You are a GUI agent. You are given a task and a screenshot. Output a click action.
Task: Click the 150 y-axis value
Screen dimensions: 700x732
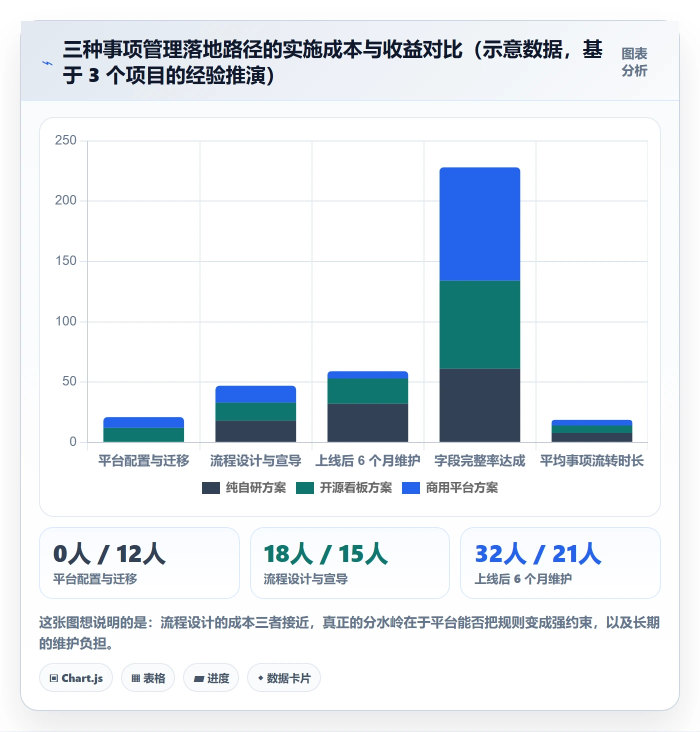66,261
